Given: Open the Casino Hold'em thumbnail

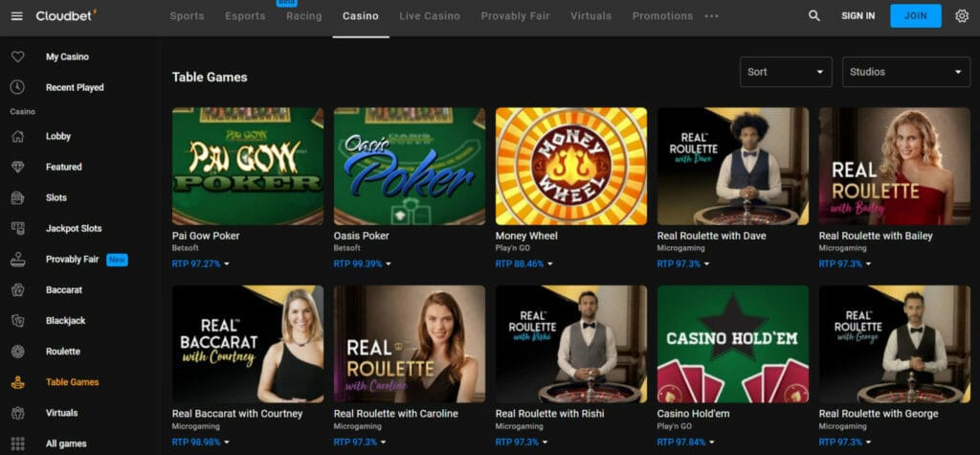Looking at the screenshot, I should (x=733, y=344).
